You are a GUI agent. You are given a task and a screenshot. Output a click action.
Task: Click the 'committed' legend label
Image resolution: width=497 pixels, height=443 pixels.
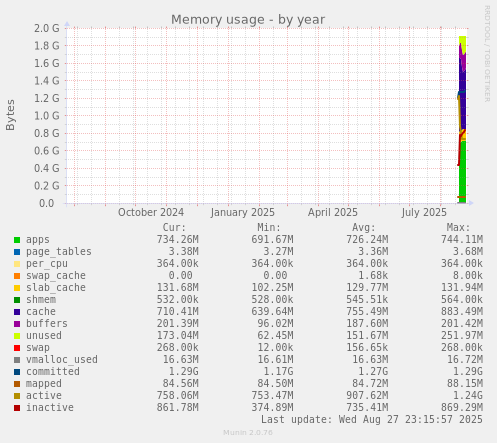[x=53, y=372]
